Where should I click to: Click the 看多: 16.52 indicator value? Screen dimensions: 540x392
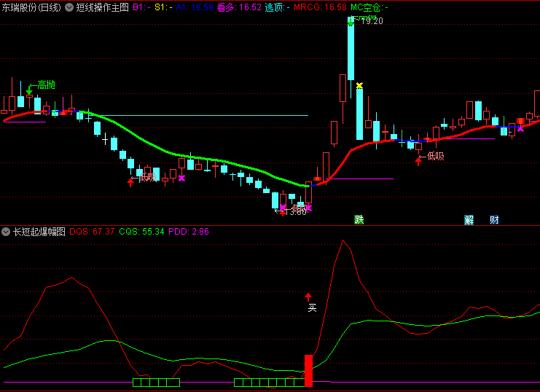[238, 7]
